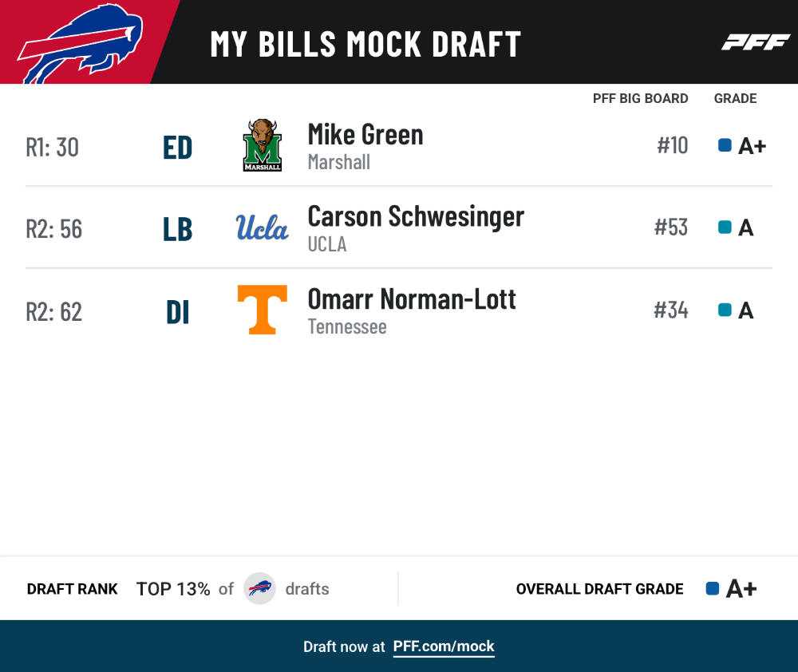Click the R1: 30 pick label
This screenshot has height=672, width=798.
[53, 147]
